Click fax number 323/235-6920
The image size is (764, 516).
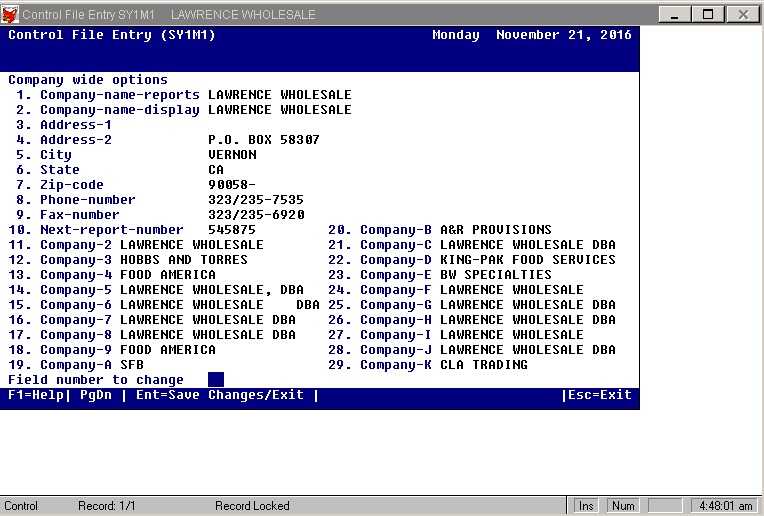256,215
